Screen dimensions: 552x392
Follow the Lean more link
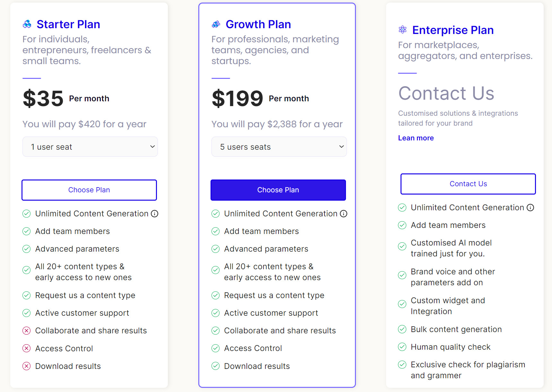pyautogui.click(x=416, y=138)
